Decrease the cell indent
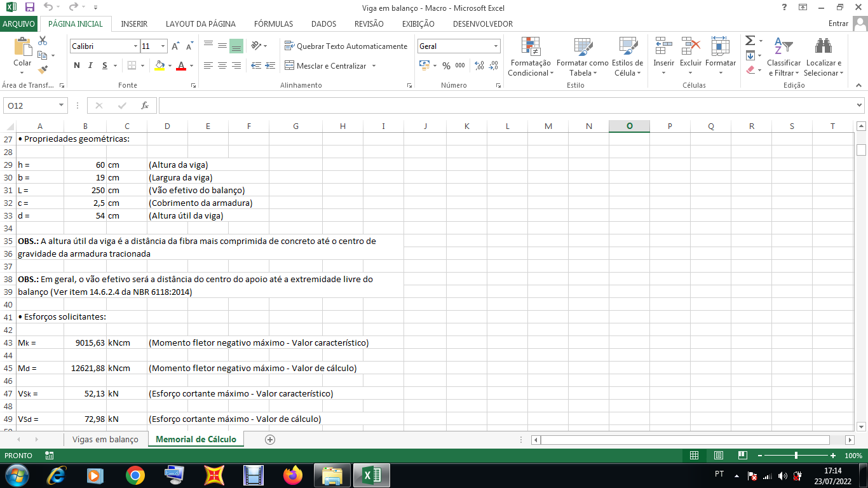Screen dimensions: 868x488 pyautogui.click(x=256, y=65)
